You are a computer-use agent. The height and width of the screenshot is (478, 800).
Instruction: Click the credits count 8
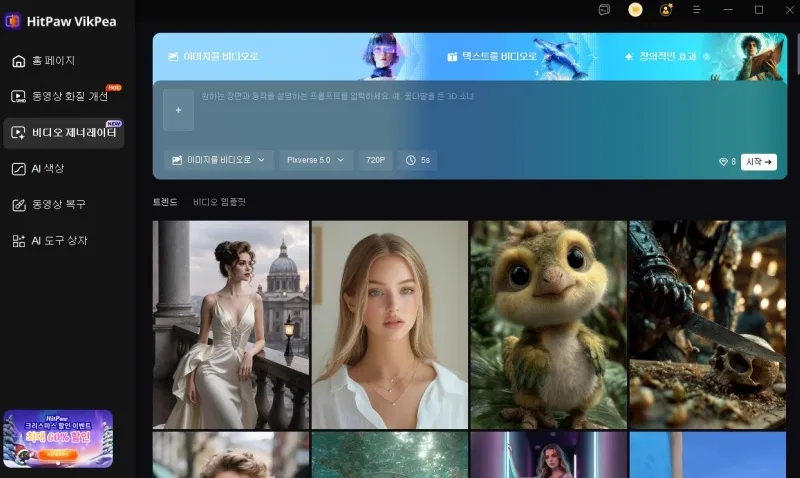tap(734, 162)
